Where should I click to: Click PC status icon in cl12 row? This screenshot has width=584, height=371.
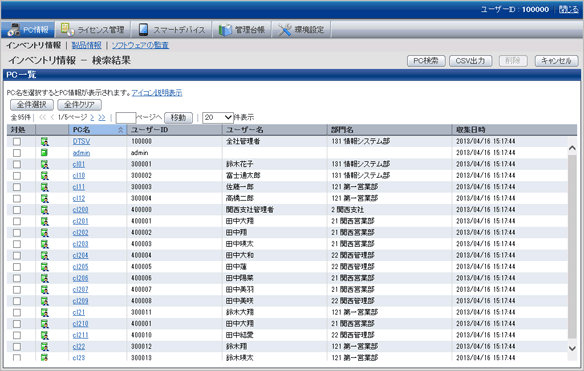(45, 199)
